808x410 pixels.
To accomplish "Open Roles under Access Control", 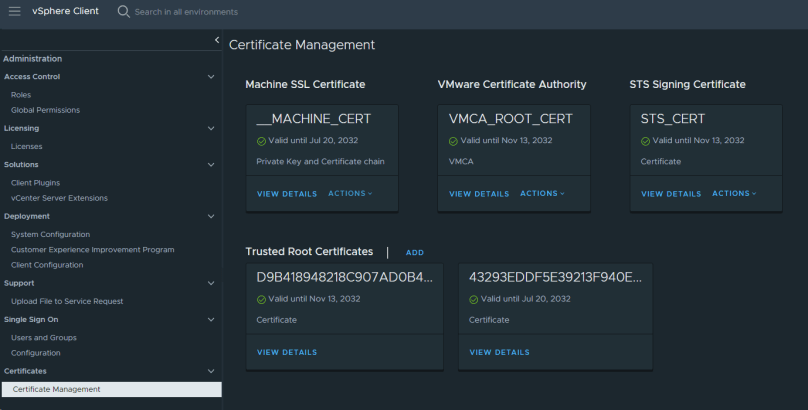I will point(21,95).
